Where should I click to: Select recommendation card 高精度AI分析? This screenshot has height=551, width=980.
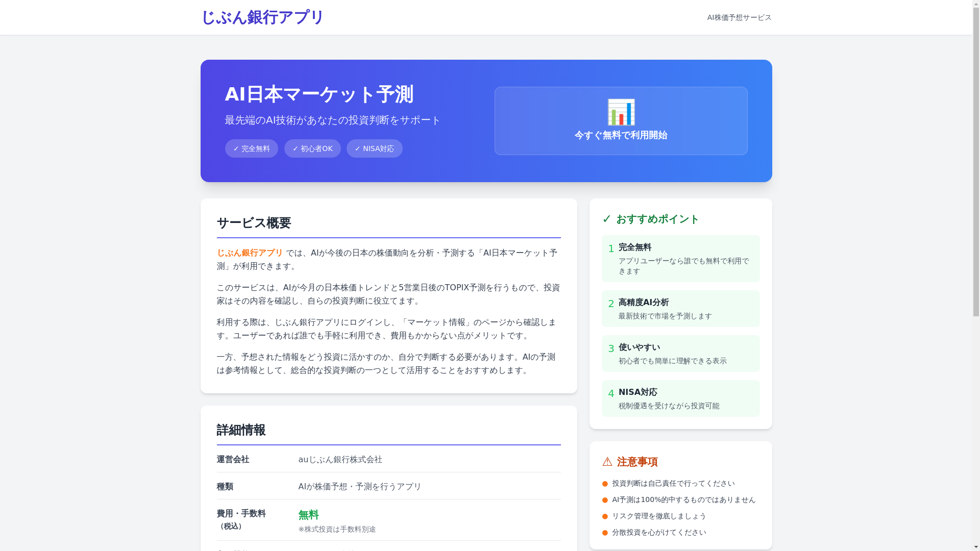point(680,309)
